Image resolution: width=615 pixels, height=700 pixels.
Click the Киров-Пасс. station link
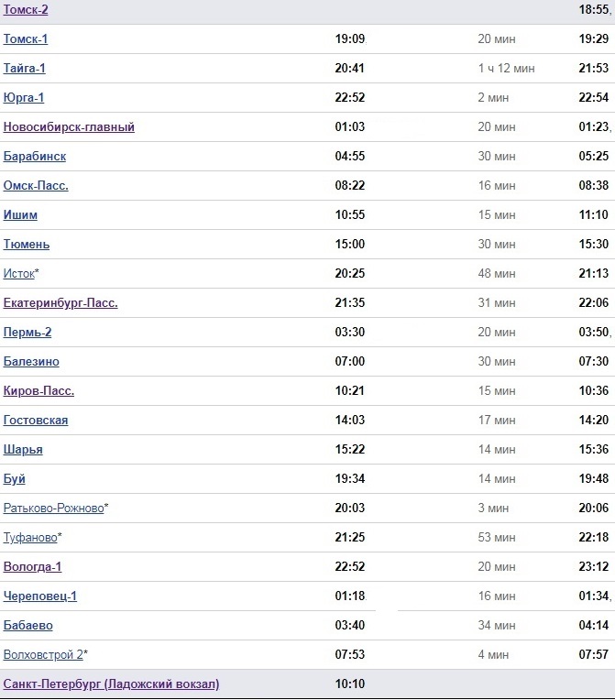click(38, 391)
